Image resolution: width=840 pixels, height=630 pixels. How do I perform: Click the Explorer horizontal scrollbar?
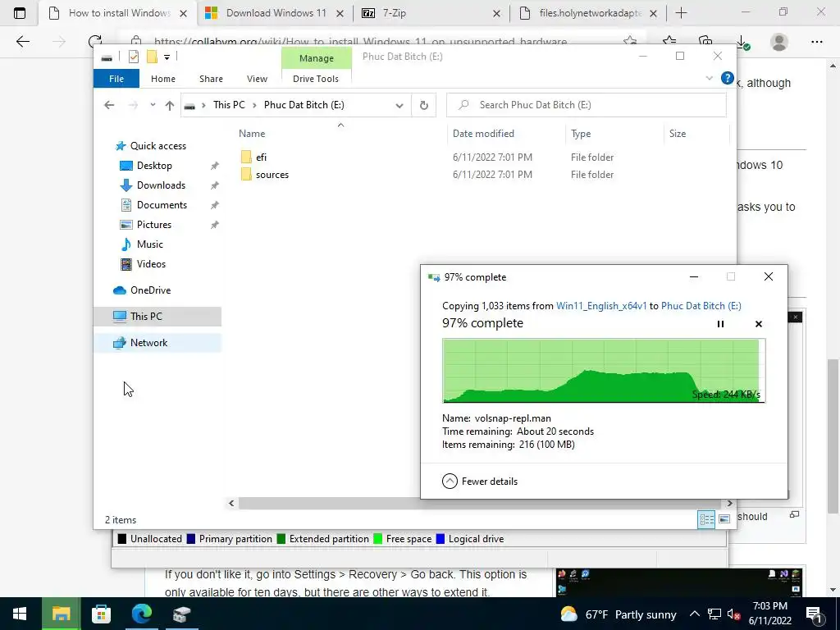tap(480, 503)
